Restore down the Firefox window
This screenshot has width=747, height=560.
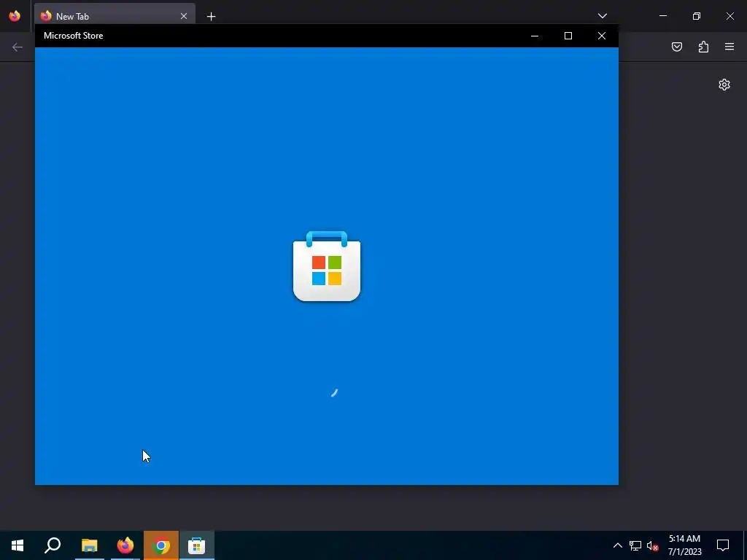697,16
